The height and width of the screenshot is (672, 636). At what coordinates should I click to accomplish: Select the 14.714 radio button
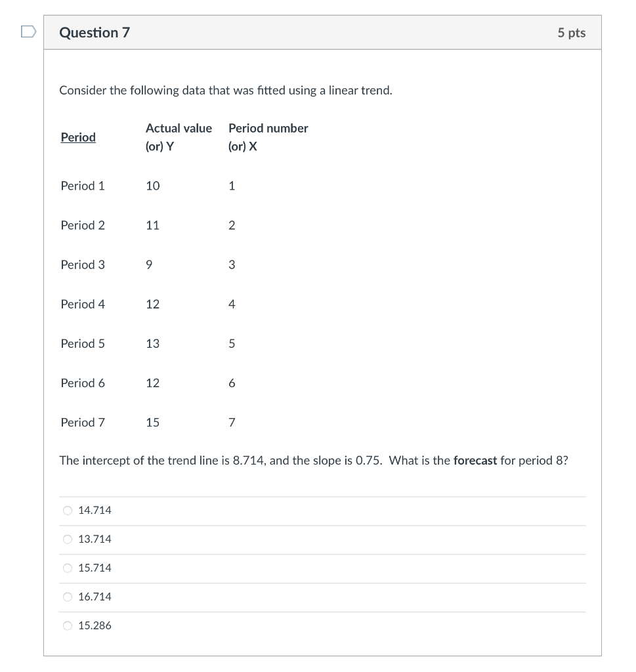[67, 510]
